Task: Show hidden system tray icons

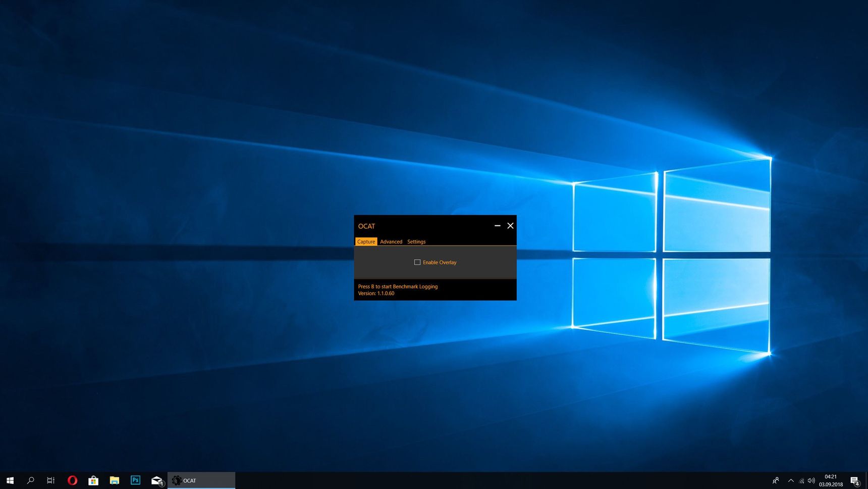Action: pyautogui.click(x=791, y=480)
